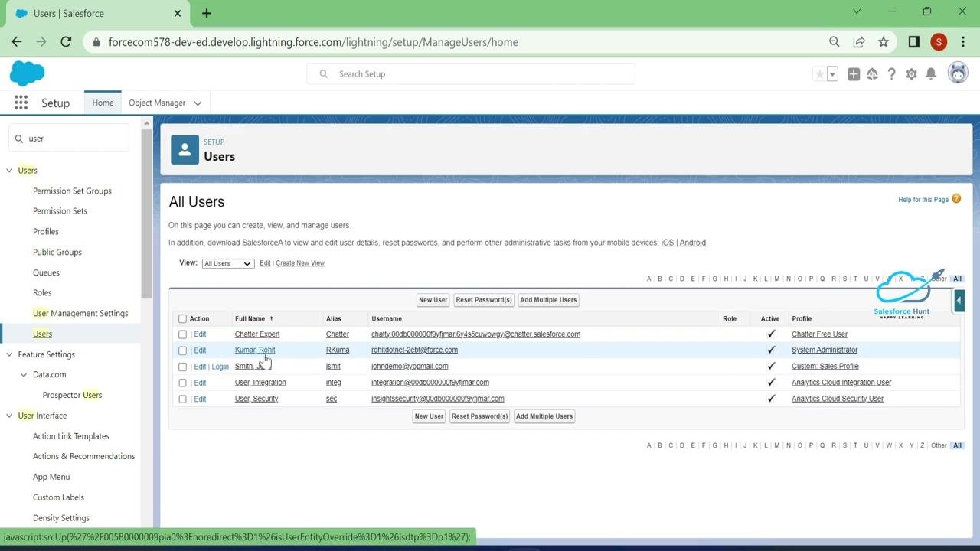The height and width of the screenshot is (551, 980).
Task: Bookmark this page with star icon
Action: (884, 42)
